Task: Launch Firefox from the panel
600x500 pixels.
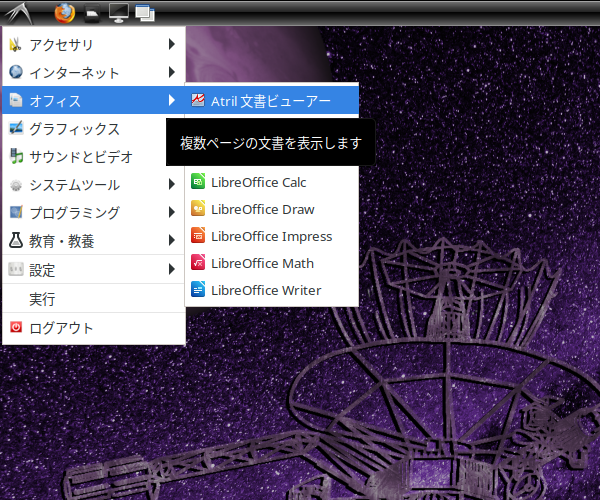Action: (65, 13)
